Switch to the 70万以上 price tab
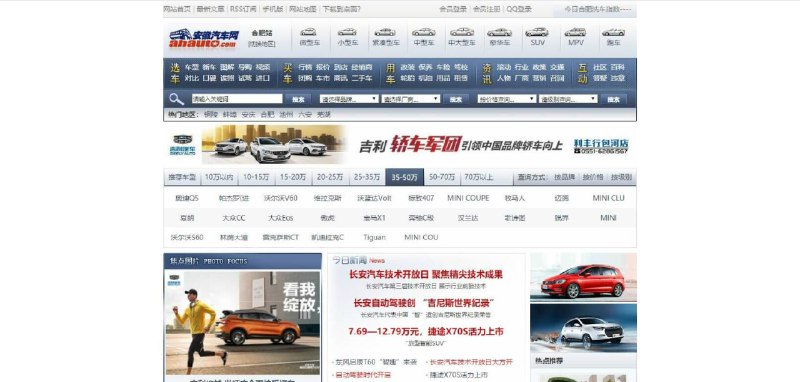Image resolution: width=800 pixels, height=382 pixels. pyautogui.click(x=479, y=177)
